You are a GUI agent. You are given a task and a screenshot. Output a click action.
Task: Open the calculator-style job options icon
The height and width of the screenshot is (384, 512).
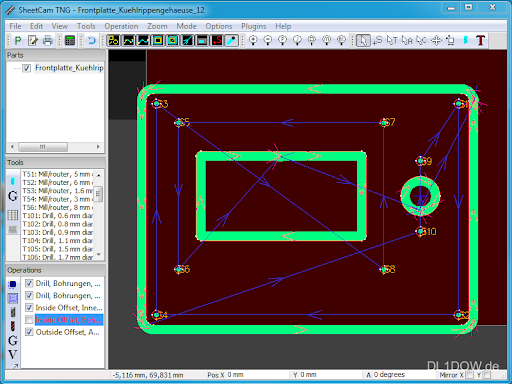(70, 41)
